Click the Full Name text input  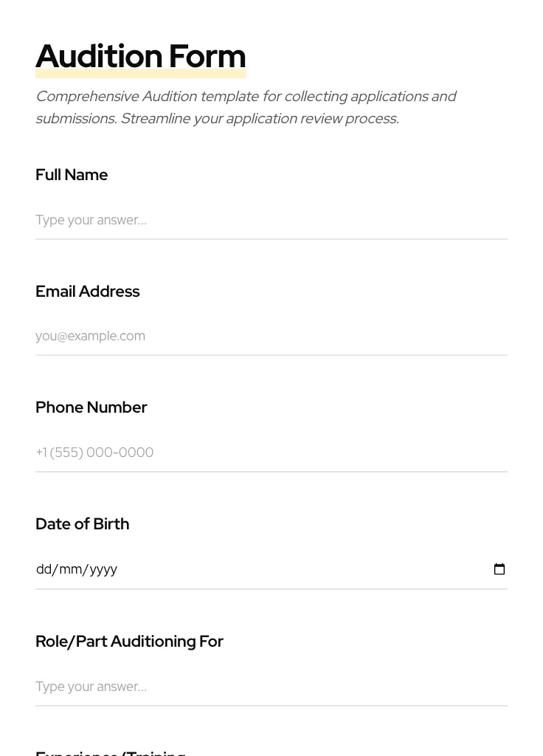(x=271, y=220)
